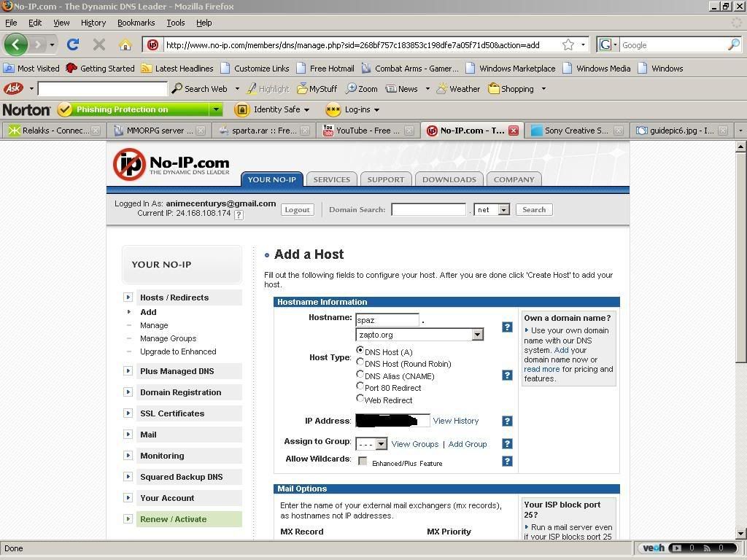Go to the Home page icon

[125, 44]
